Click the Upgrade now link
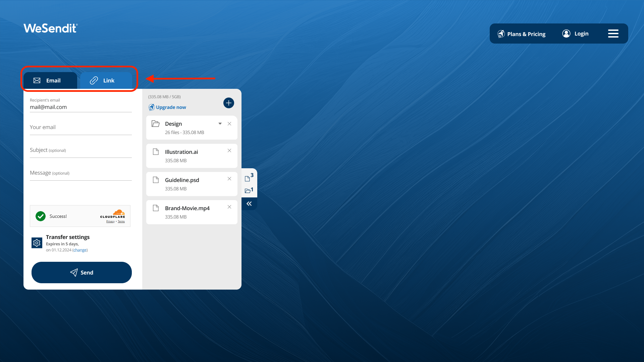Viewport: 644px width, 362px height. 171,107
